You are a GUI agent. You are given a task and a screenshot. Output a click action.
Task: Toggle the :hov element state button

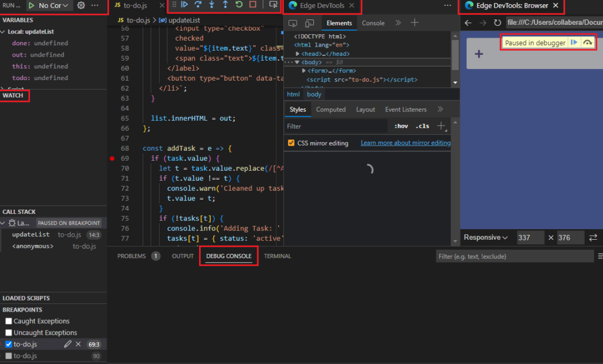401,126
